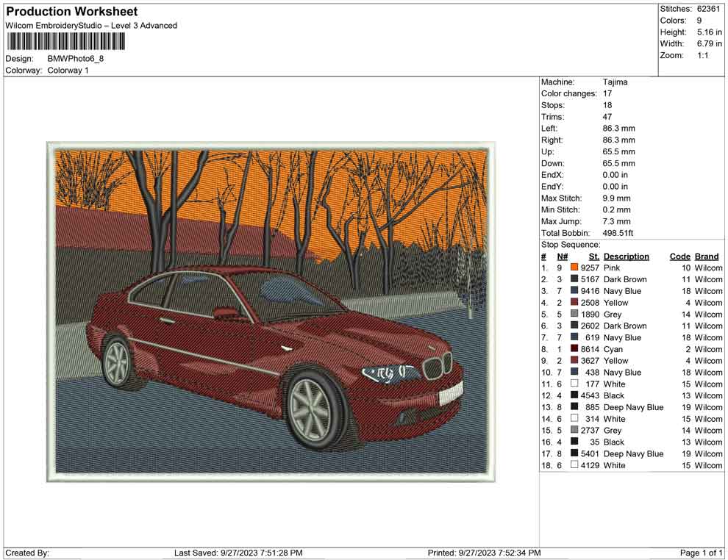Viewport: 728px width, 560px height.
Task: Click the swatch in row 13, 885 Deep Navy Blue
Action: 574,406
